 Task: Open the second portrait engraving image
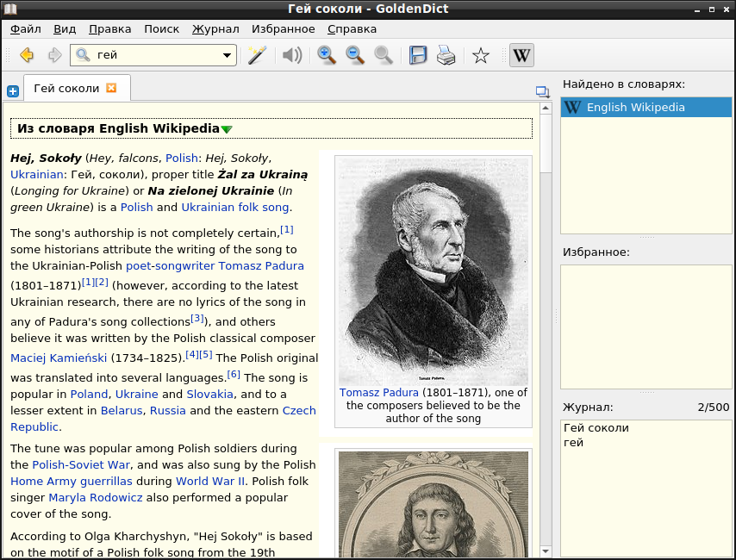pyautogui.click(x=433, y=504)
